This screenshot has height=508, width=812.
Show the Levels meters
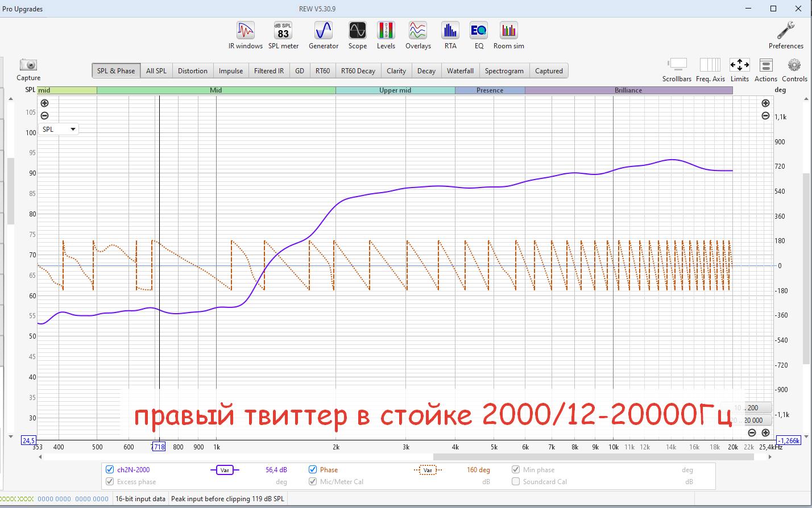386,35
